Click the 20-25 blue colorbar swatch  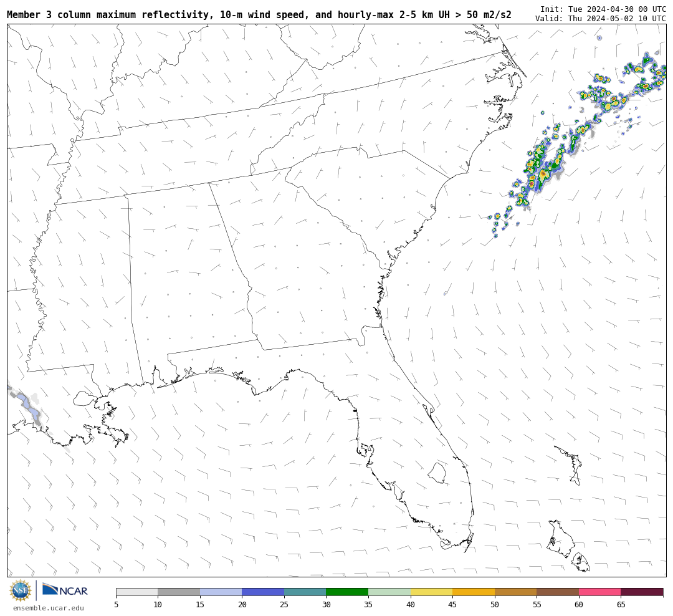coord(263,592)
